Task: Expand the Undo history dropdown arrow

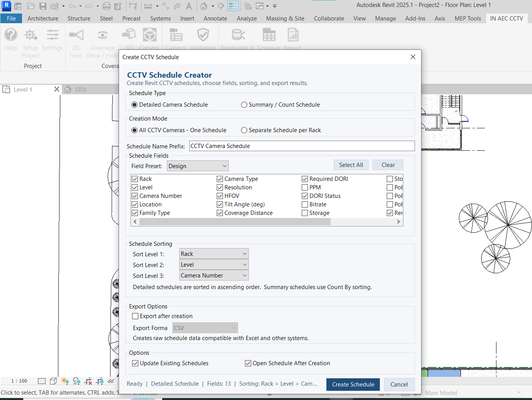Action: pos(80,6)
